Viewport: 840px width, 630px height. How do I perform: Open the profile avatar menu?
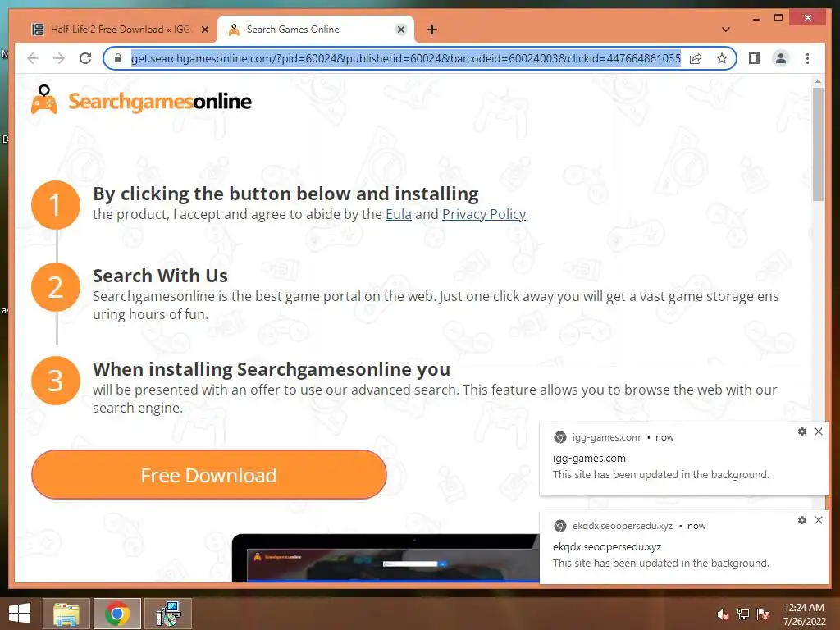[781, 58]
